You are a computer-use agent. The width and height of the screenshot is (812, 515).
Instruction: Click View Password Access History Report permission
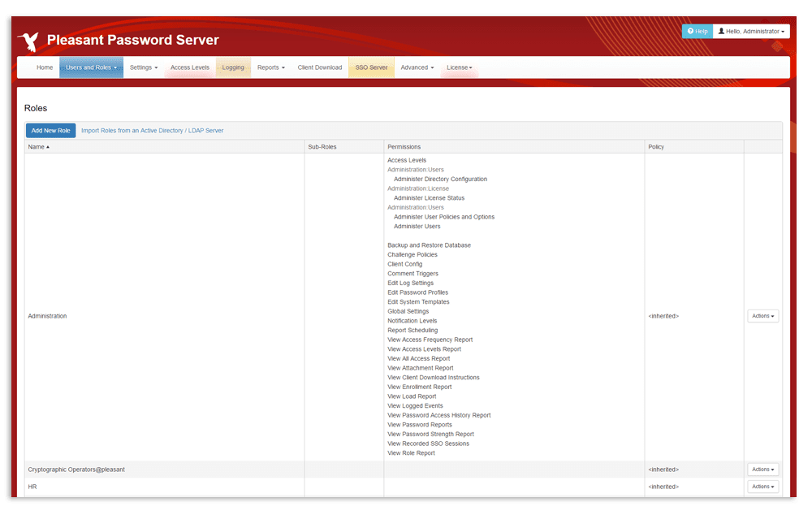point(438,416)
